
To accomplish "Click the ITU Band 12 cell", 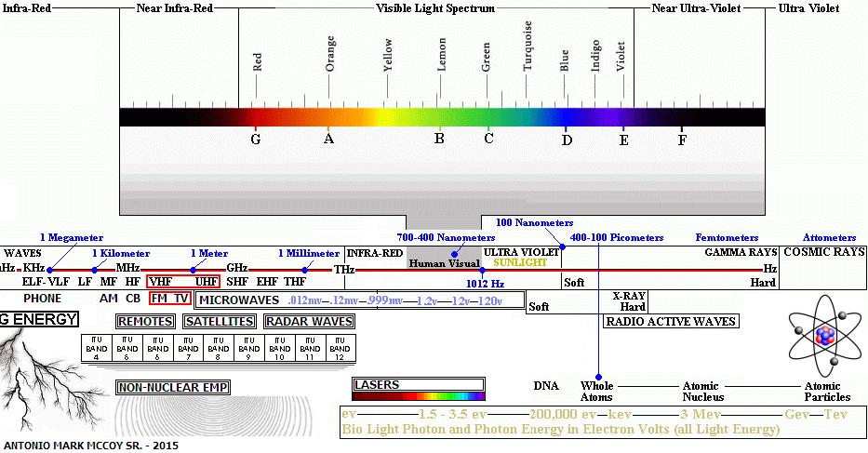I will click(340, 348).
